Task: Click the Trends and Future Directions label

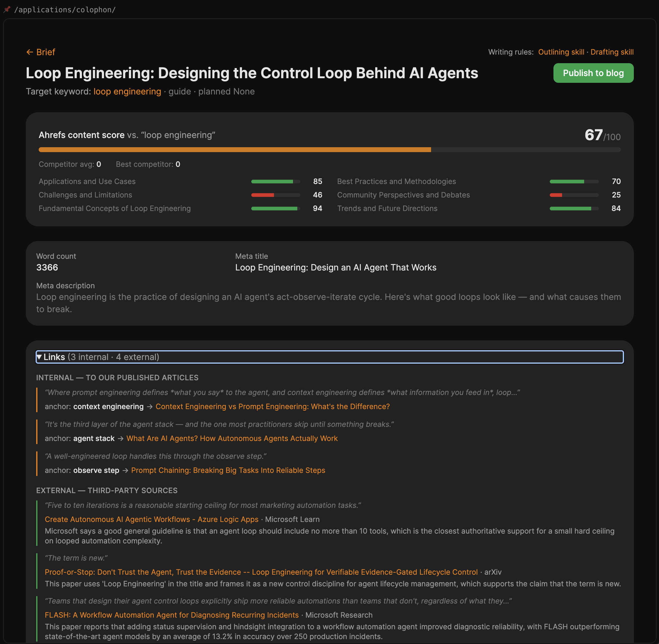Action: (x=387, y=209)
